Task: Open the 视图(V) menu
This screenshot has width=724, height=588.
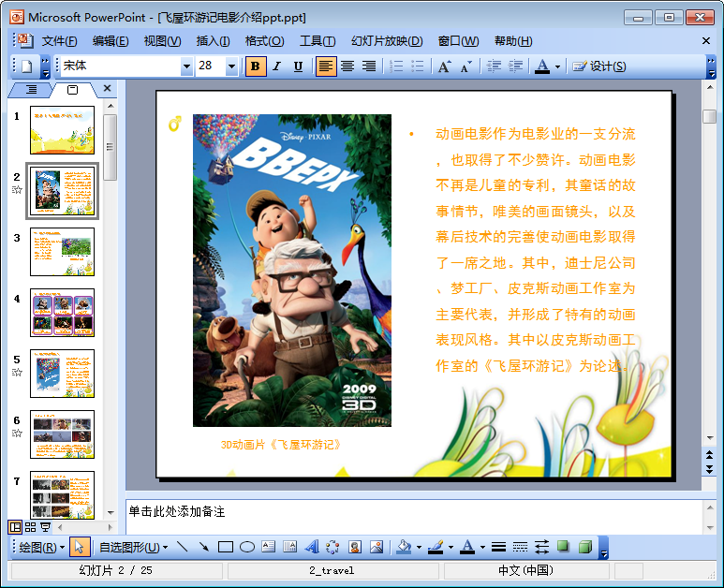Action: point(162,41)
